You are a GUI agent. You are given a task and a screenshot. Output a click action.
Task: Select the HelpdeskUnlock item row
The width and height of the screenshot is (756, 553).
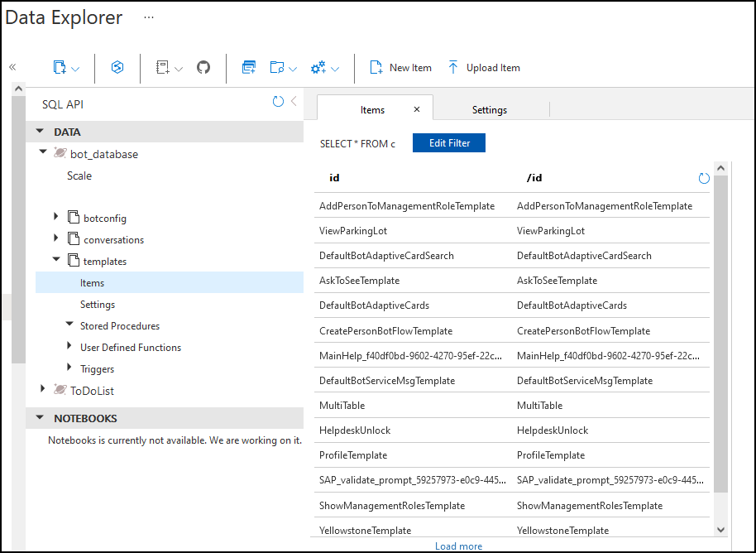click(355, 430)
